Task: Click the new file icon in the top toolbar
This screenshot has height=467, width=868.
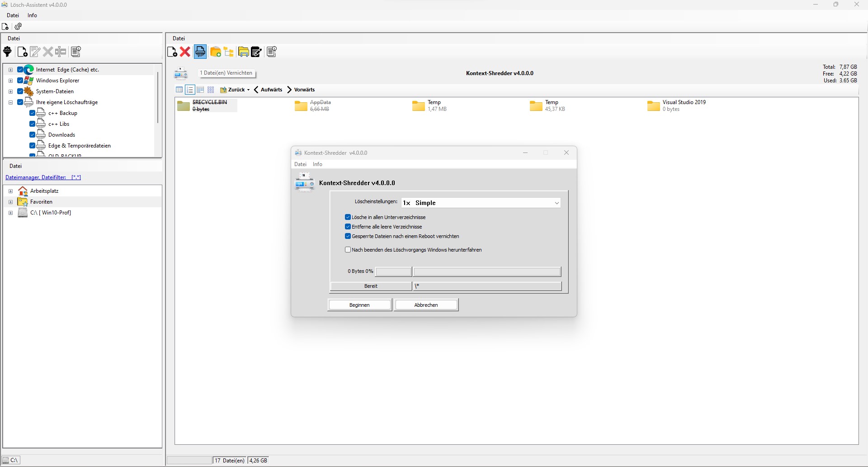Action: pyautogui.click(x=5, y=27)
